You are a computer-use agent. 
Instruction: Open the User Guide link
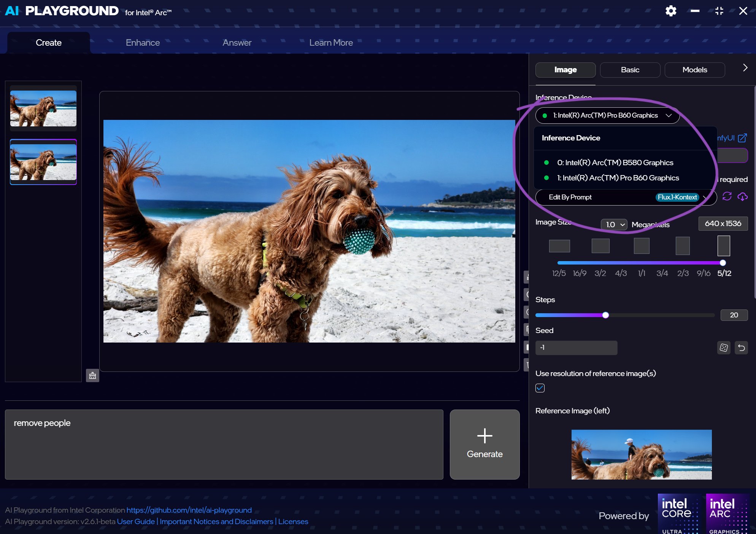point(136,521)
